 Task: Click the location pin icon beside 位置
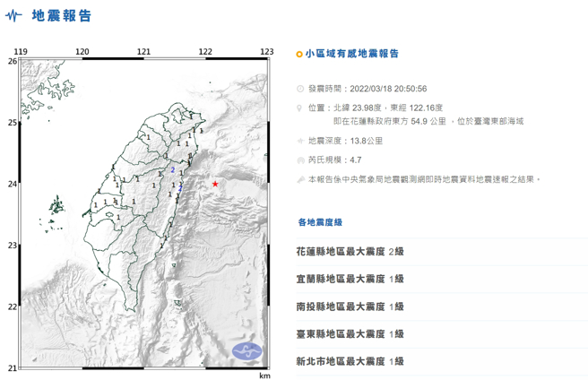pyautogui.click(x=300, y=108)
